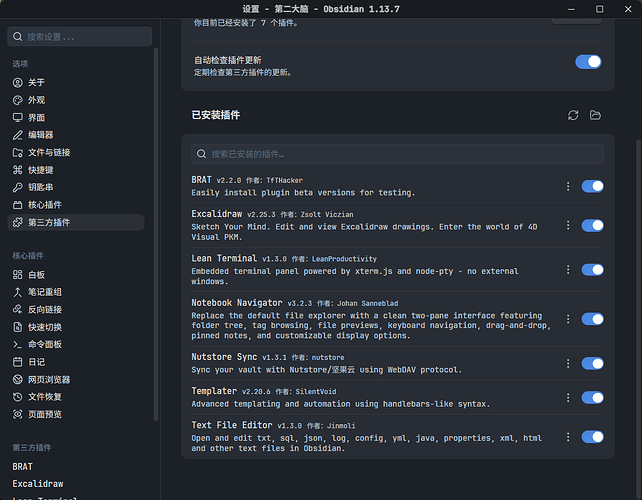Focus the 搜索已安装的插件 search field

(x=397, y=154)
